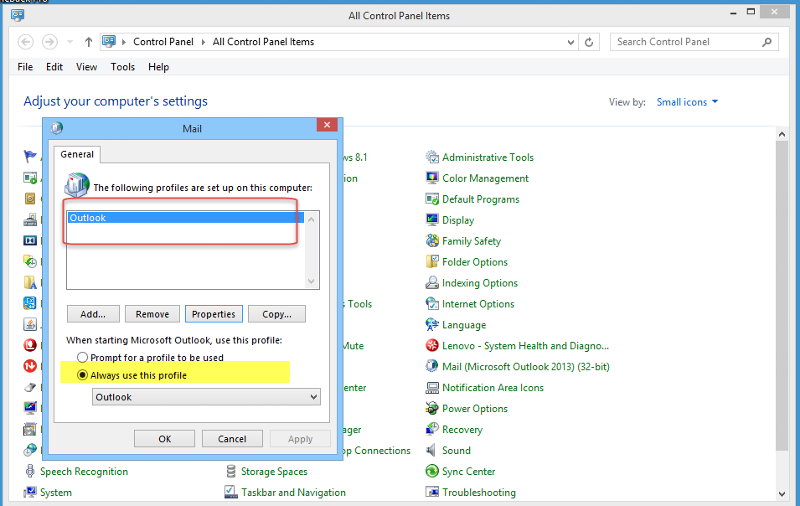Expand the Control Panel breadcrumb chevron

(203, 42)
